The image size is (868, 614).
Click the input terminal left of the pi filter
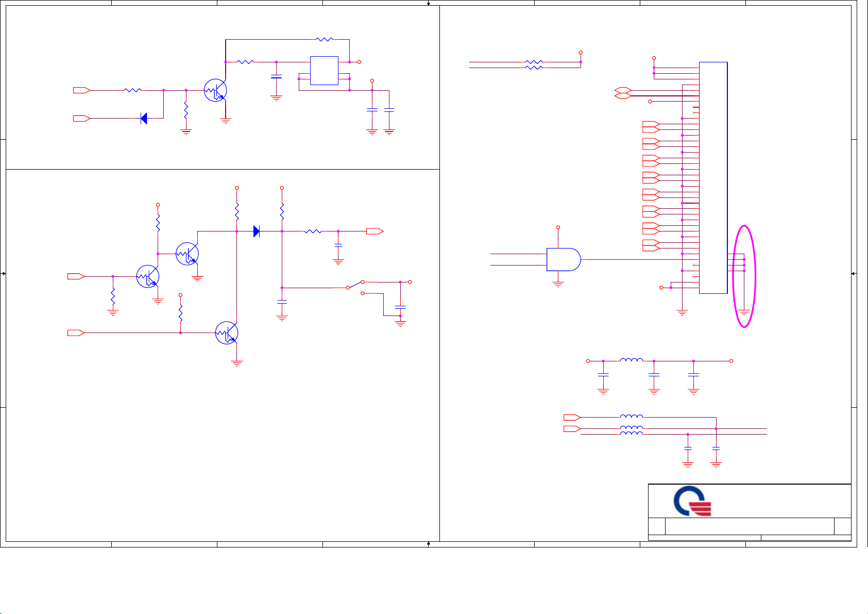[588, 361]
